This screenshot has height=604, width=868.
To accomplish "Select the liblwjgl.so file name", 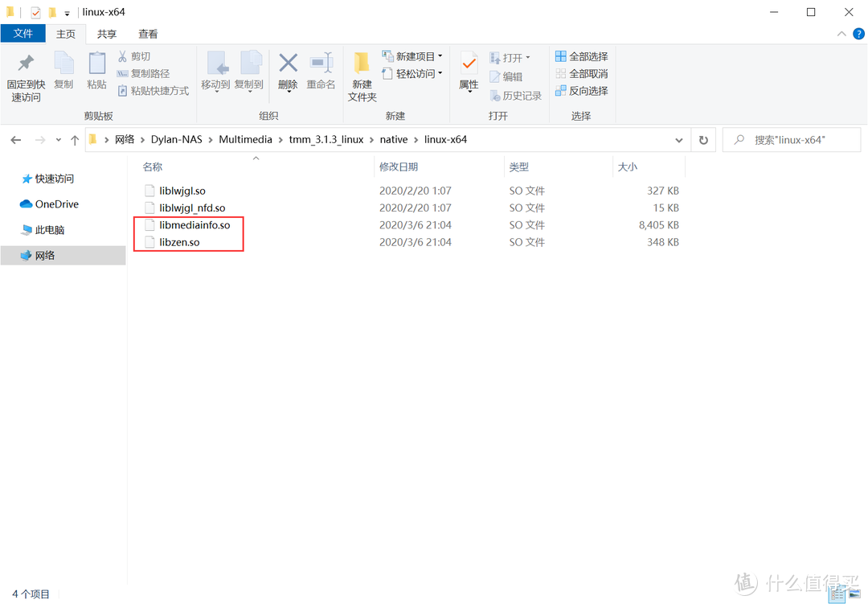I will pyautogui.click(x=182, y=191).
